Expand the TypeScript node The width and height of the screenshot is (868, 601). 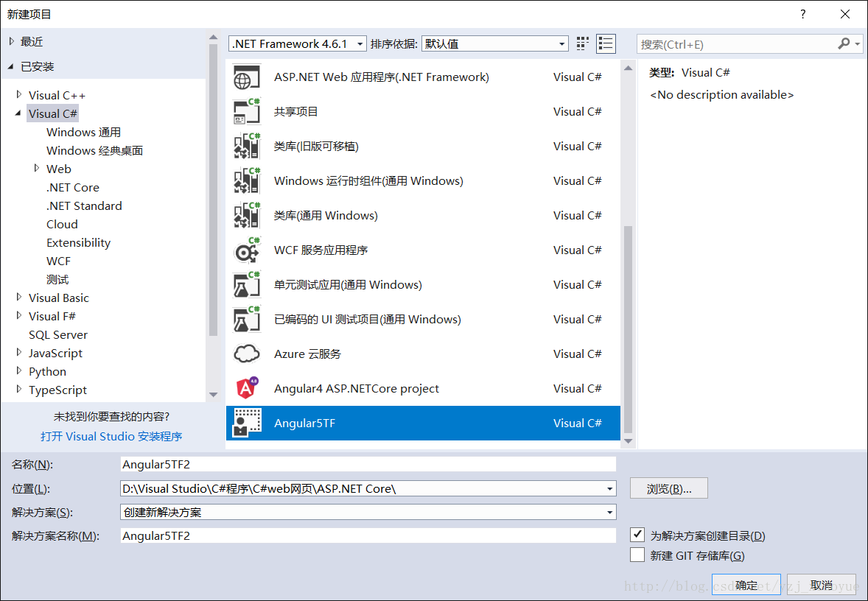[19, 389]
